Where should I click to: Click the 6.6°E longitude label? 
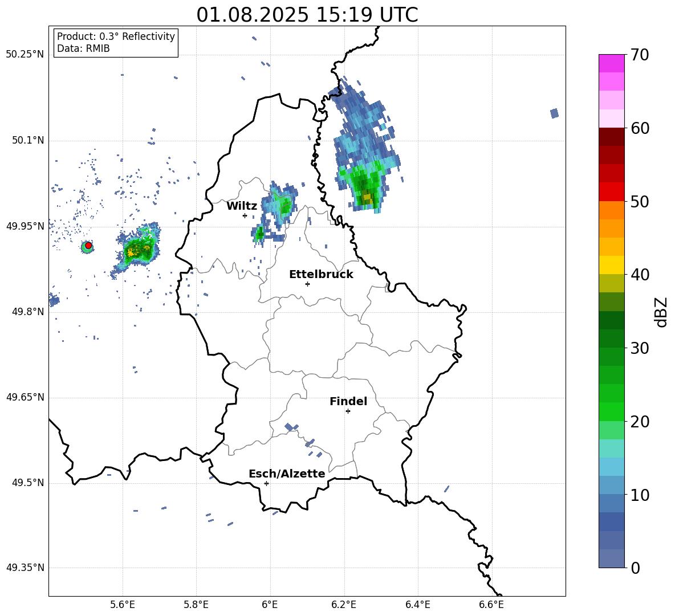pos(491,605)
